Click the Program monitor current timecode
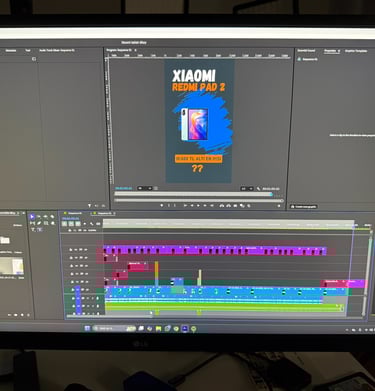Image resolution: width=375 pixels, height=391 pixels. 123,188
